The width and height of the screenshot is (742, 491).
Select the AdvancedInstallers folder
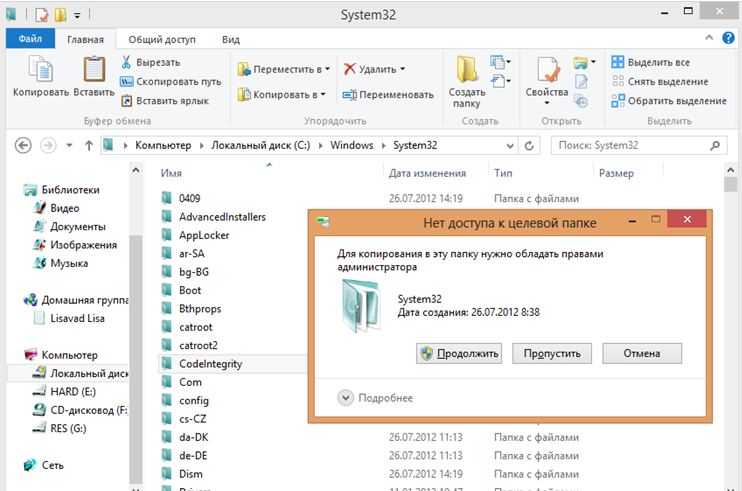click(x=213, y=217)
